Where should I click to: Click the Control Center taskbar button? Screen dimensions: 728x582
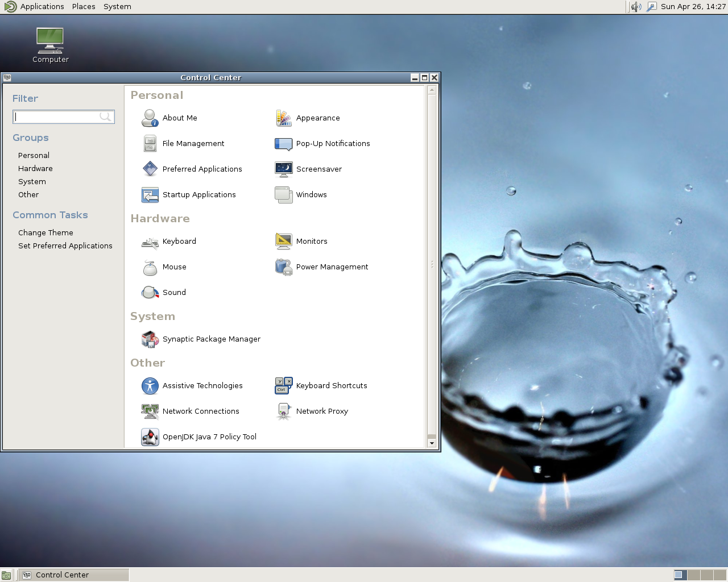point(75,575)
